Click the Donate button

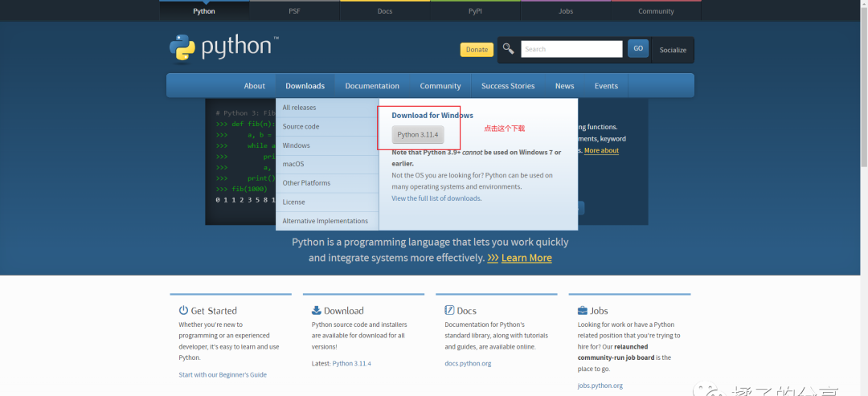pyautogui.click(x=477, y=49)
